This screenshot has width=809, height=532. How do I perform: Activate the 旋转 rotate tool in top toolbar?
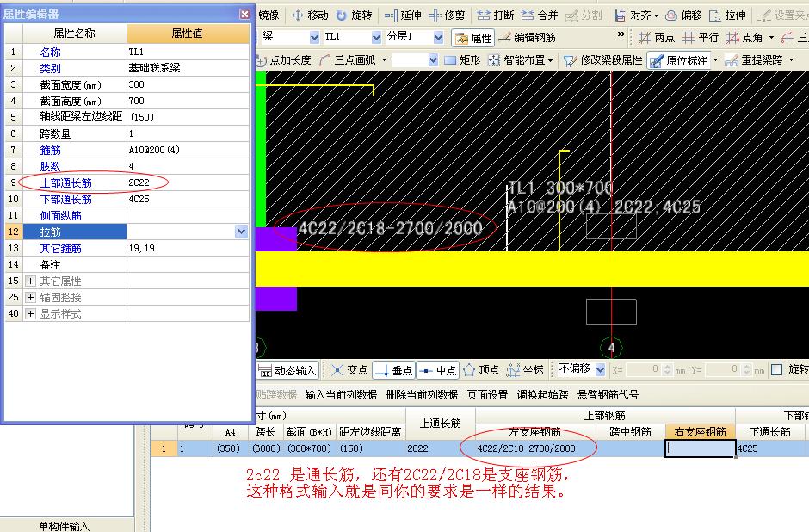355,15
